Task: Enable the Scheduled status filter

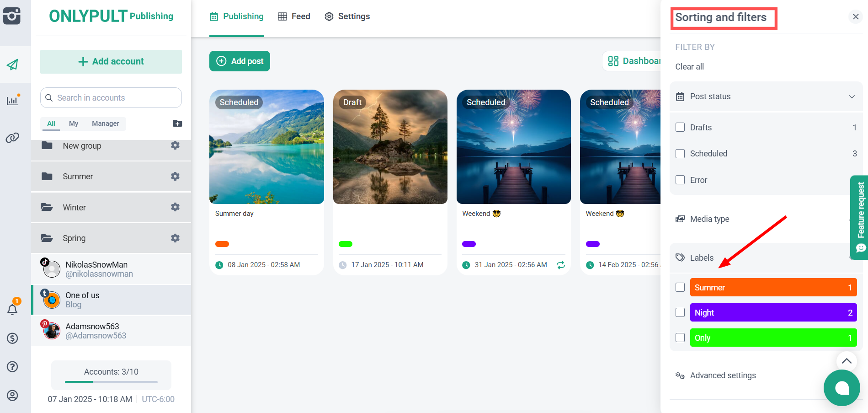Action: tap(680, 154)
